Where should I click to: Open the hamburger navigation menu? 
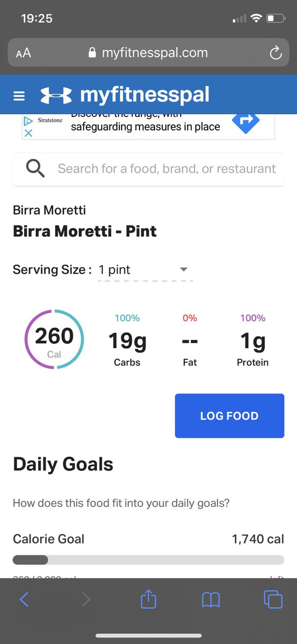pyautogui.click(x=19, y=97)
